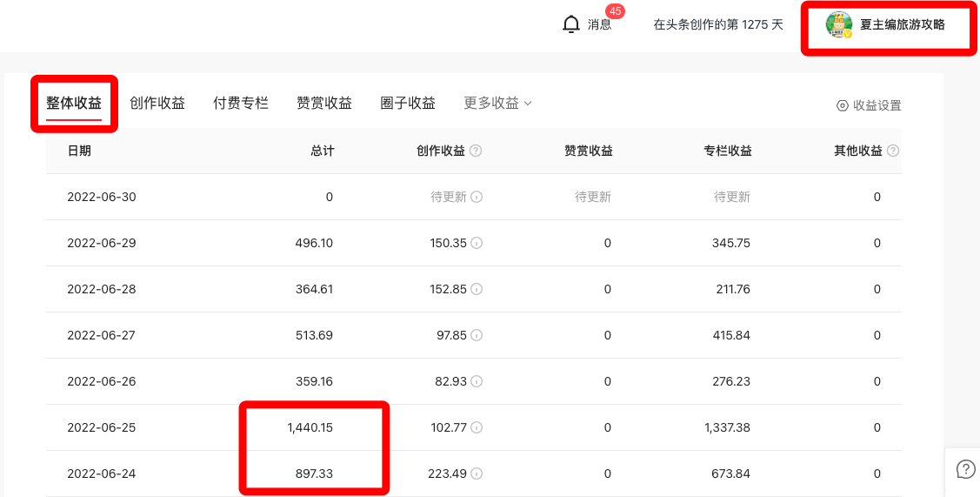The width and height of the screenshot is (980, 497).
Task: Switch to the 付费专栏 tab
Action: click(241, 104)
